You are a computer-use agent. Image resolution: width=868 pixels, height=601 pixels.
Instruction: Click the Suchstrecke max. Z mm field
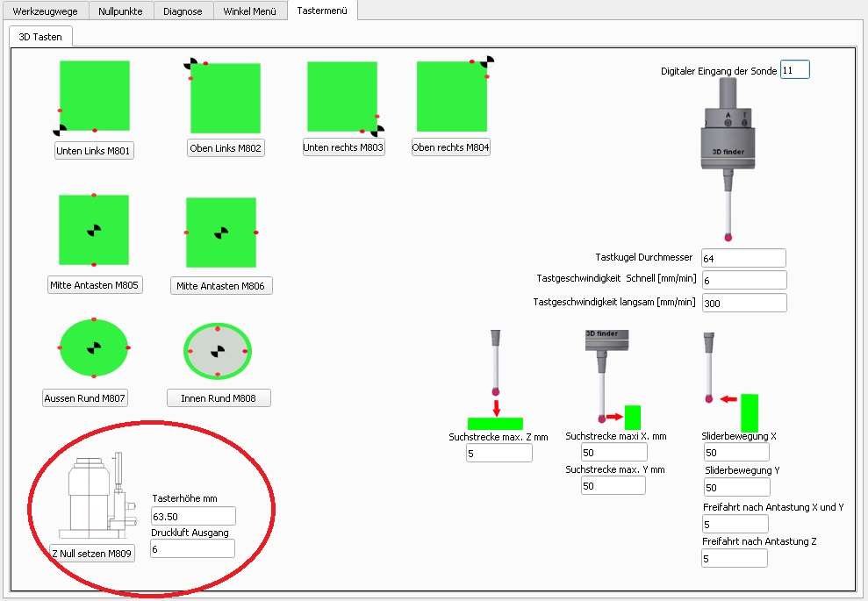pyautogui.click(x=499, y=453)
